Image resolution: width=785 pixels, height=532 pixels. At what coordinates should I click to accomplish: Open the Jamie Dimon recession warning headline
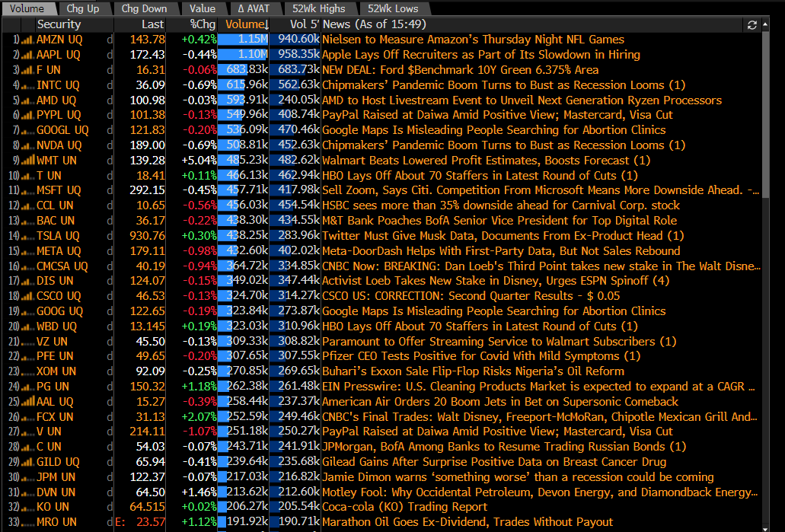[x=518, y=477]
